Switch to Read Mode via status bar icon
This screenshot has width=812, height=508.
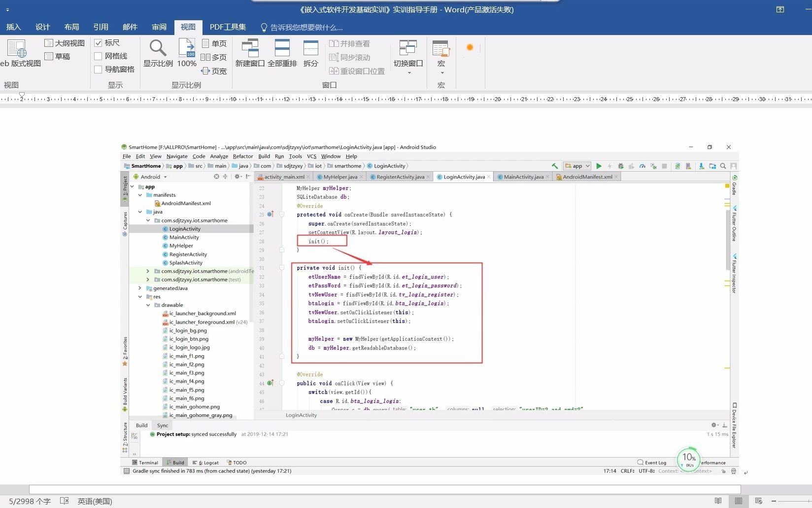tap(718, 501)
